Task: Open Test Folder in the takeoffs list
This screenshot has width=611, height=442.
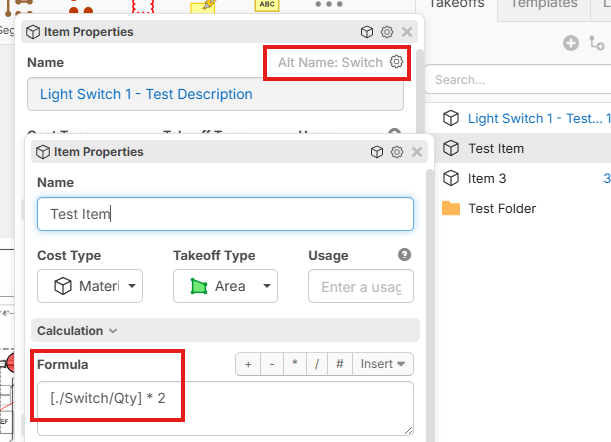Action: [x=502, y=208]
